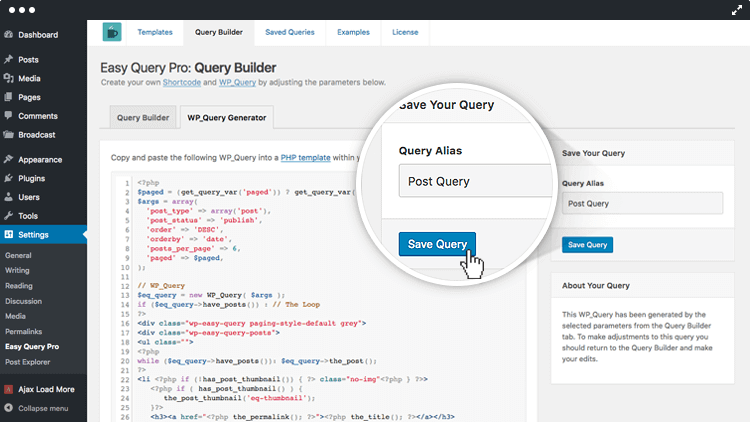Click the Save Query button in right panel
The width and height of the screenshot is (750, 422).
[587, 244]
